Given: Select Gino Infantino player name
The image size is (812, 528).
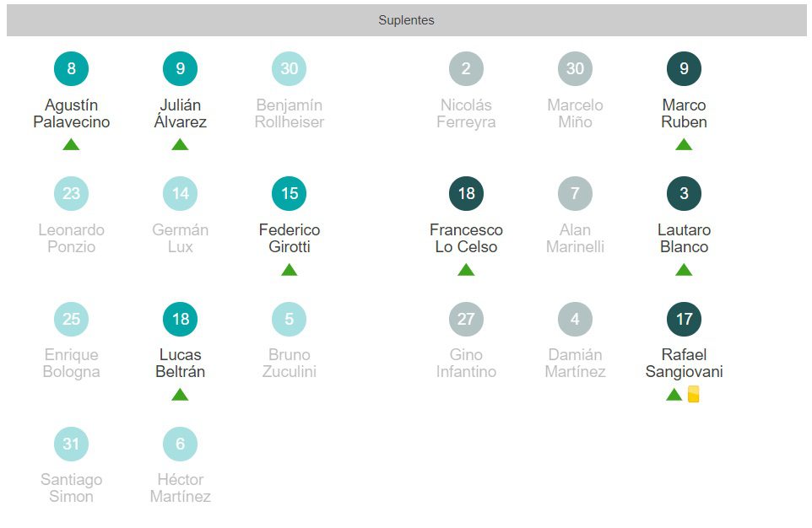Looking at the screenshot, I should pos(466,364).
